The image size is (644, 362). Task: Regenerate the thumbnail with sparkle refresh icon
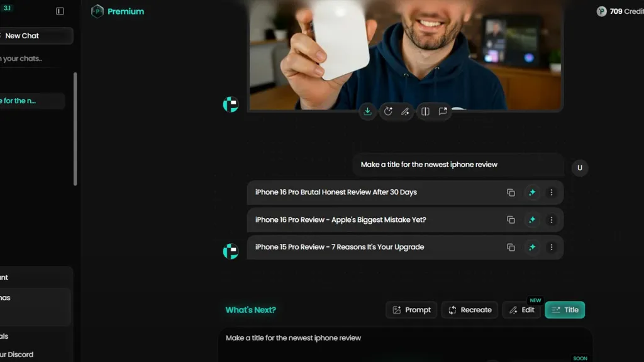point(388,111)
